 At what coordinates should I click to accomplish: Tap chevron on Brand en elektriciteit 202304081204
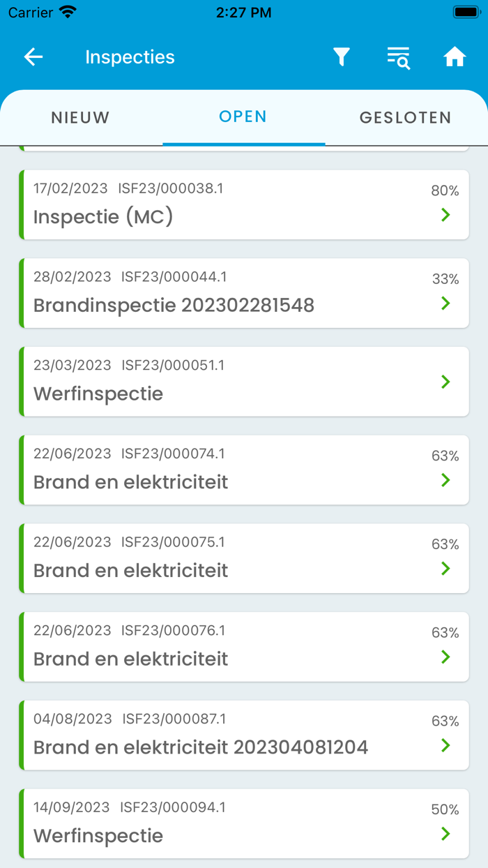tap(446, 745)
